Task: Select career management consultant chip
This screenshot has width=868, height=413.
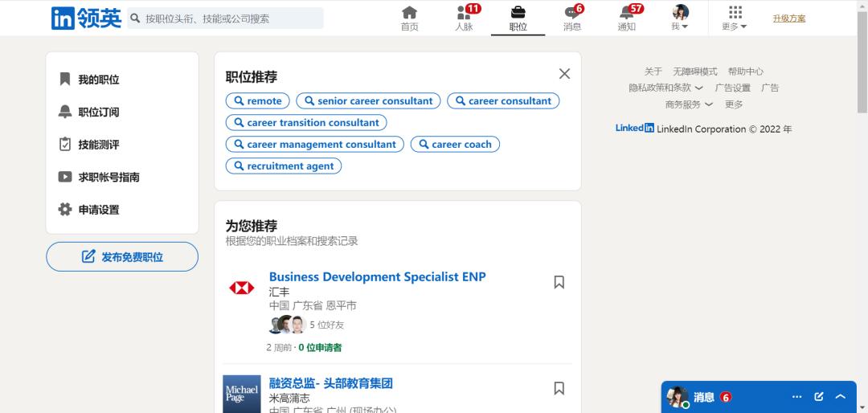Action: pos(314,144)
